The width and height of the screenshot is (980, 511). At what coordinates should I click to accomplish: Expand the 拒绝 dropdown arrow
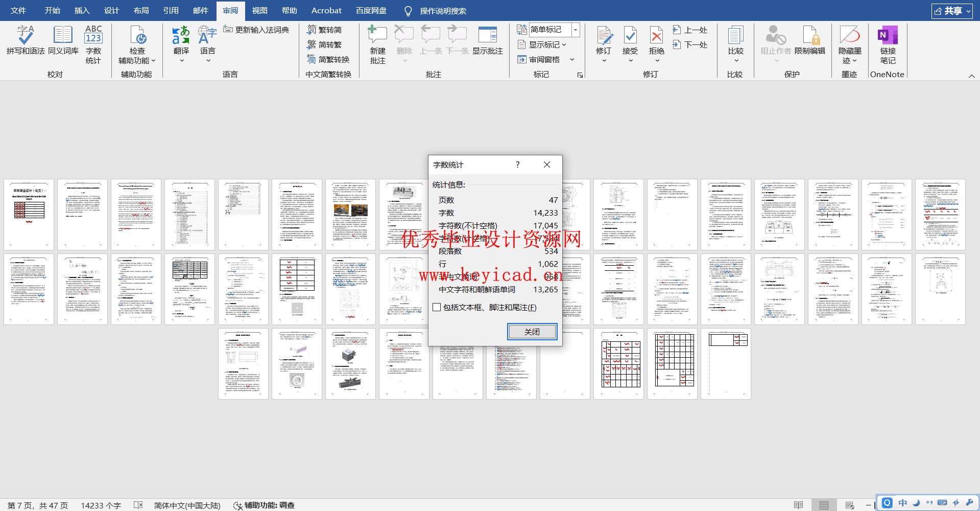tap(657, 61)
